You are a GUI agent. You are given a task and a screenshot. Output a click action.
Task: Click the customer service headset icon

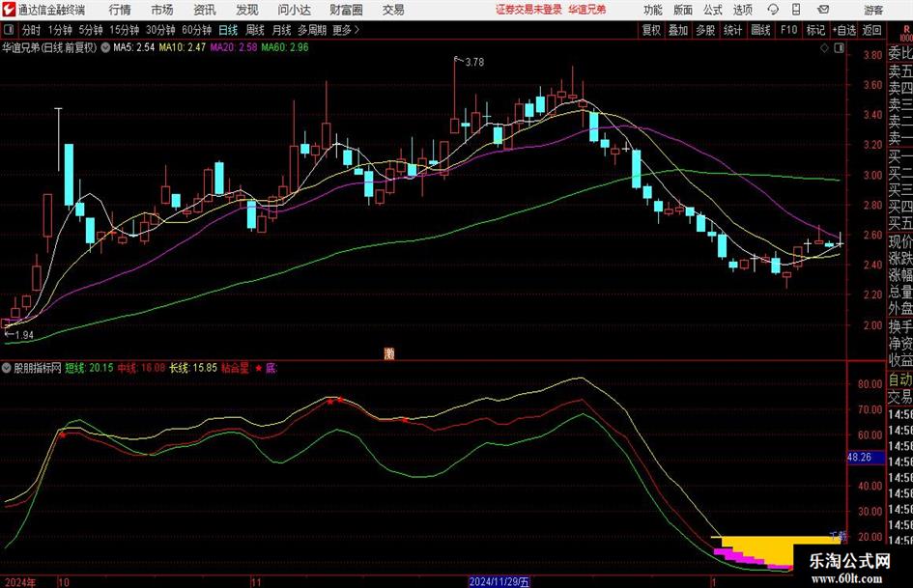pyautogui.click(x=773, y=10)
